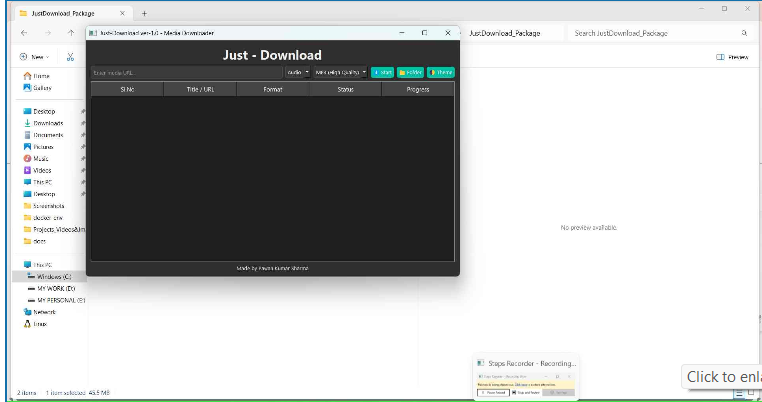
Task: Click the Status column header
Action: coord(345,89)
